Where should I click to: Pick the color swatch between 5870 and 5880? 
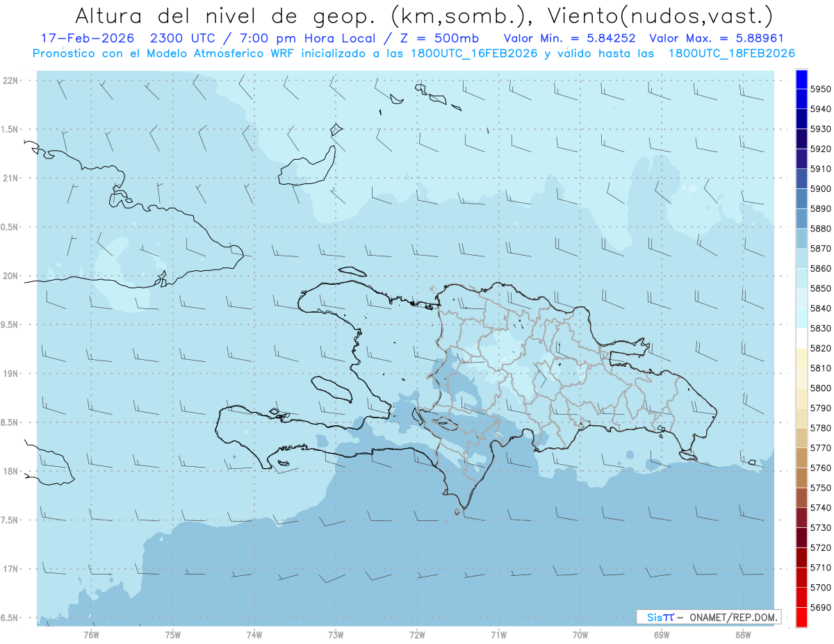[801, 238]
